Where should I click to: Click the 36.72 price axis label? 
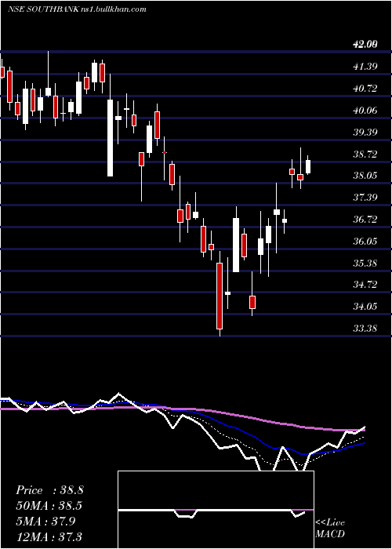tap(365, 220)
